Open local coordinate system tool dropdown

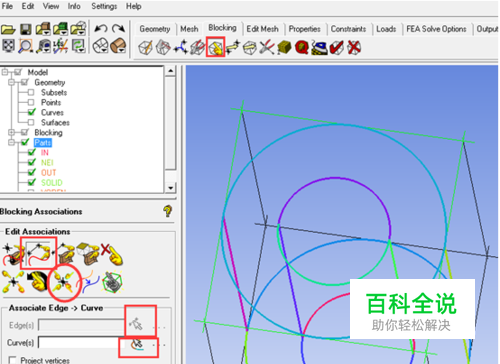coord(61,46)
